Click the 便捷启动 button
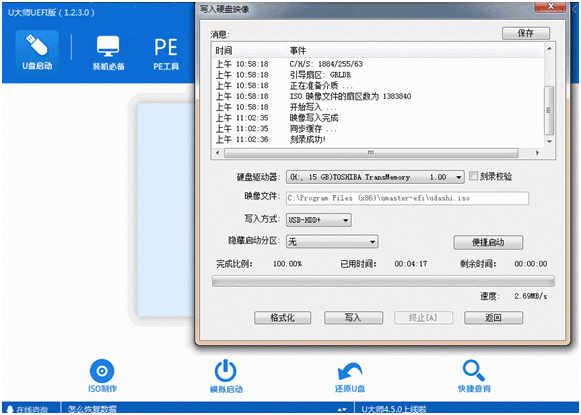 [x=488, y=242]
